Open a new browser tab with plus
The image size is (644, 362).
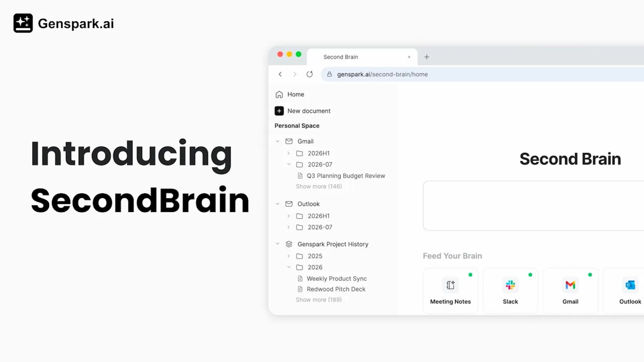coord(427,57)
